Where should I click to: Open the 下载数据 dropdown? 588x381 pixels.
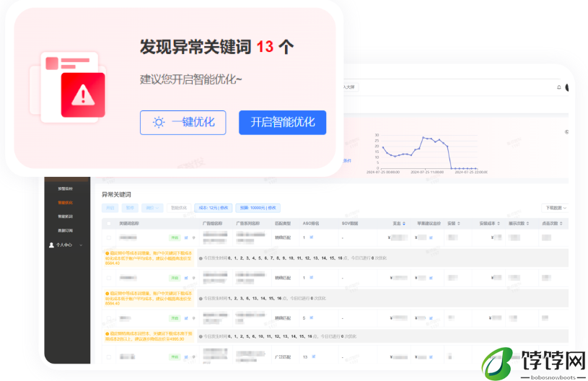(556, 208)
